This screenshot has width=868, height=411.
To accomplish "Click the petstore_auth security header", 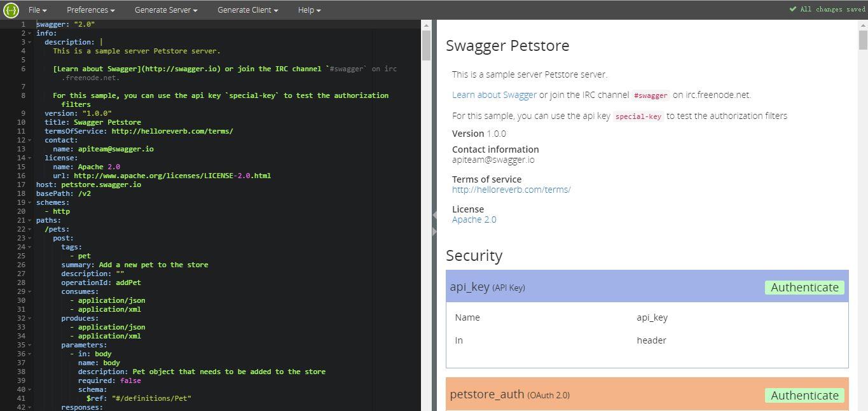I will 647,394.
